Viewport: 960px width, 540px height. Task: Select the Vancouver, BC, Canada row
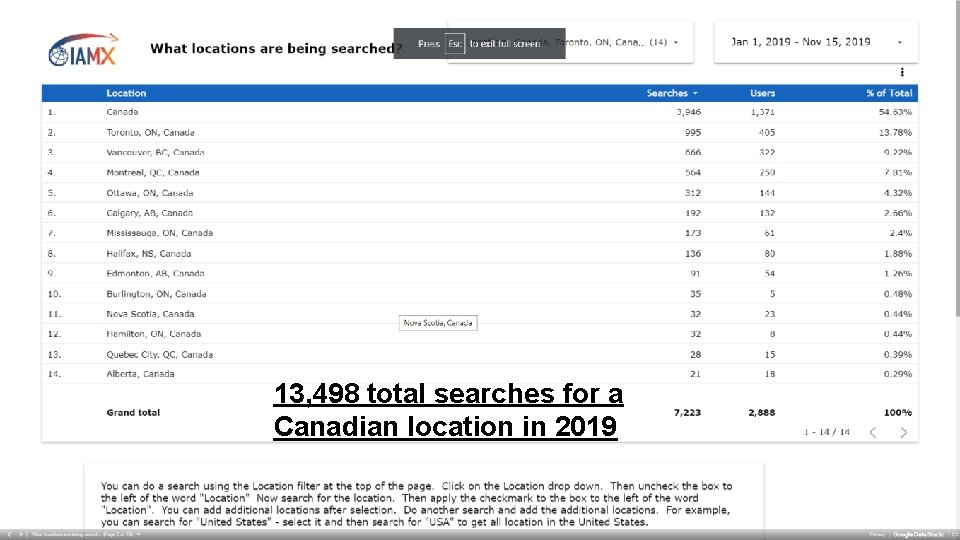coord(479,152)
